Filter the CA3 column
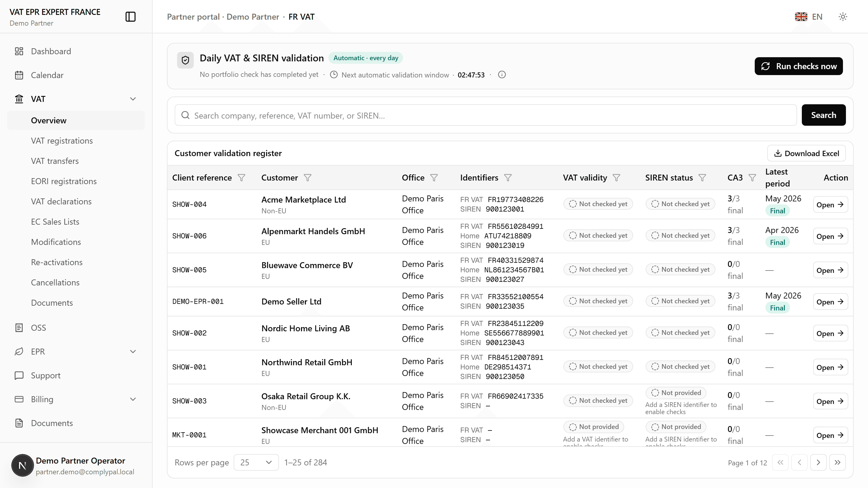This screenshot has width=868, height=488. tap(752, 178)
